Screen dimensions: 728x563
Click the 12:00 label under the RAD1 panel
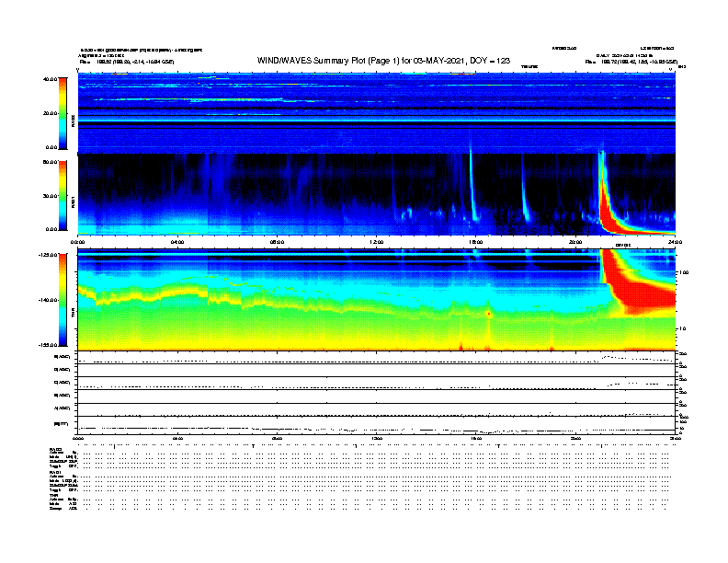point(377,242)
